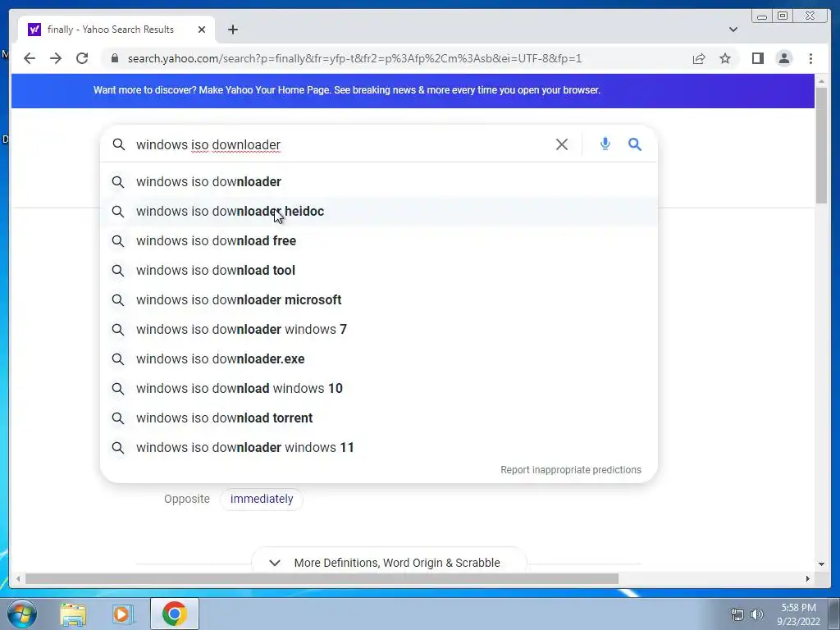Viewport: 840px width, 630px height.
Task: Bookmark this tab with the star
Action: point(725,58)
